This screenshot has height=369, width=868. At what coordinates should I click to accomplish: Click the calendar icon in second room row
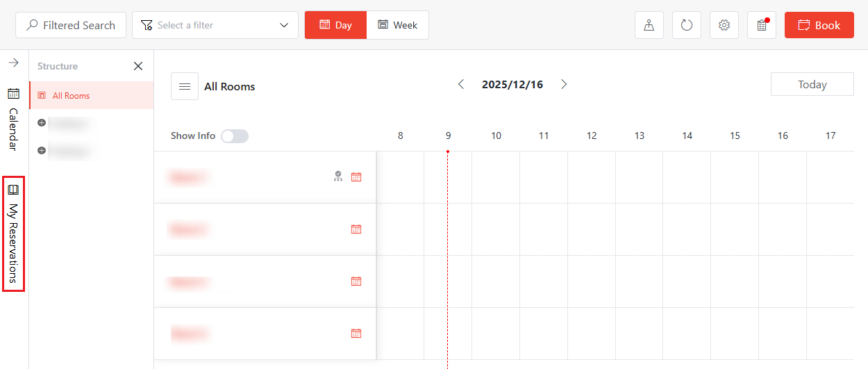[x=356, y=229]
